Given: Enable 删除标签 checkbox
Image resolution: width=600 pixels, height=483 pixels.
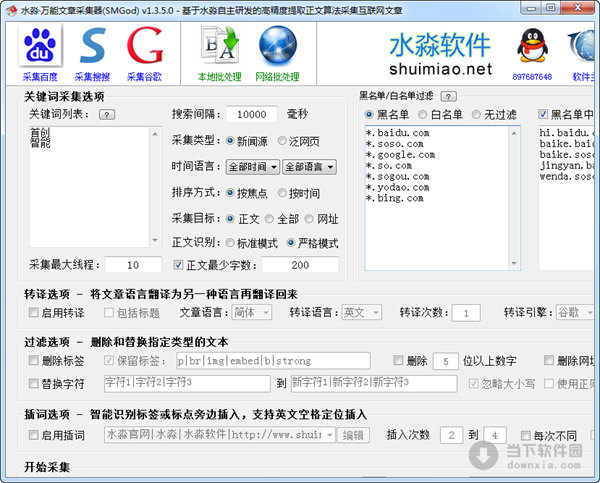Looking at the screenshot, I should 34,360.
